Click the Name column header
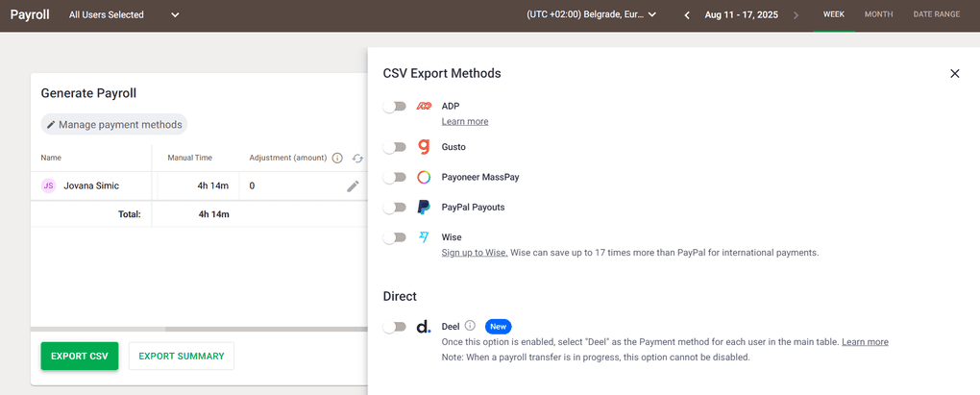Viewport: 980px width, 395px height. pos(51,159)
